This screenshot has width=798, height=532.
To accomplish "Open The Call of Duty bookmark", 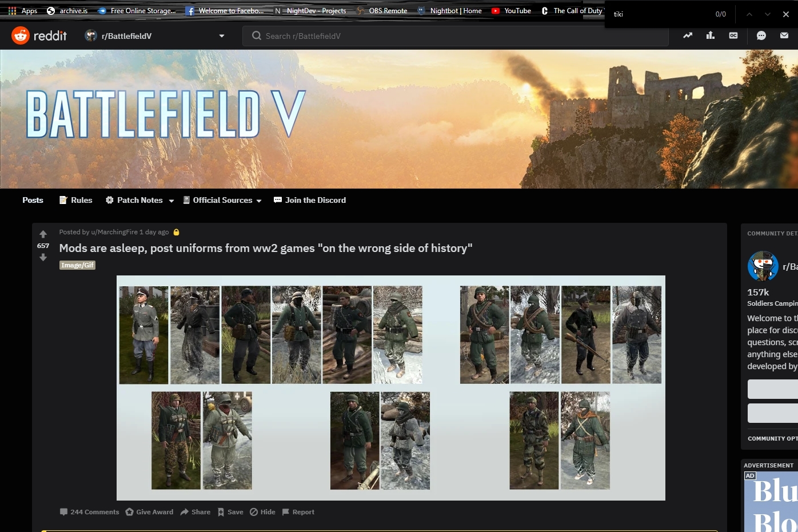I will coord(572,11).
